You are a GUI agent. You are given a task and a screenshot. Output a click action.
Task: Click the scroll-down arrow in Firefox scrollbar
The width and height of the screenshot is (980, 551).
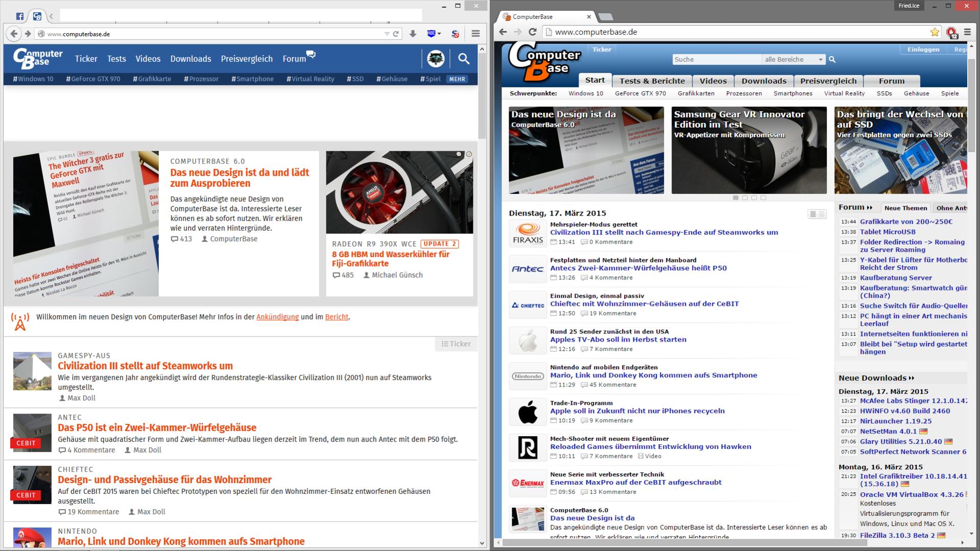[482, 543]
